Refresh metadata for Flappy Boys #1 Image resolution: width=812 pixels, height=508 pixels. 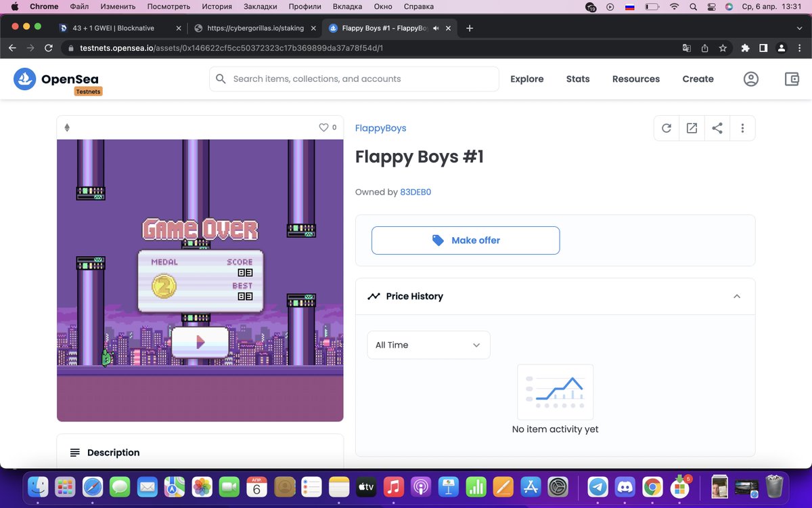point(667,128)
